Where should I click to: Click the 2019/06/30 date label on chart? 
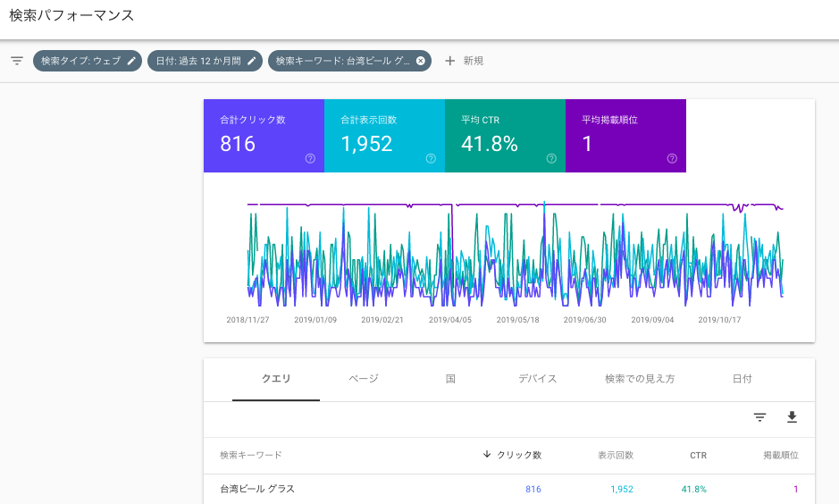click(585, 320)
